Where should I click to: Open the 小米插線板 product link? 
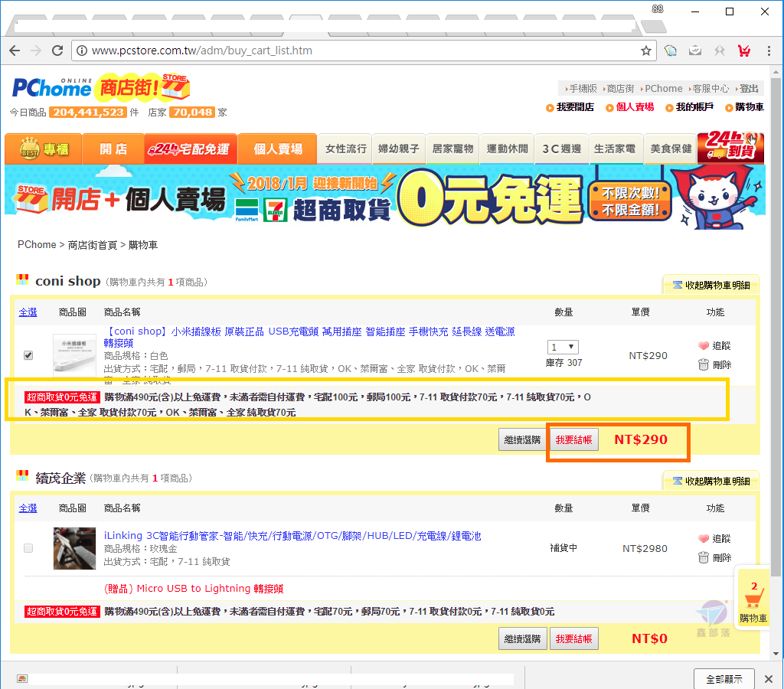point(309,337)
